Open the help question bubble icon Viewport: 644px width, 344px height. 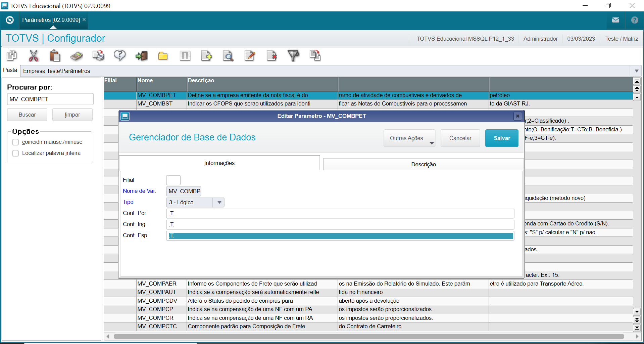point(119,55)
